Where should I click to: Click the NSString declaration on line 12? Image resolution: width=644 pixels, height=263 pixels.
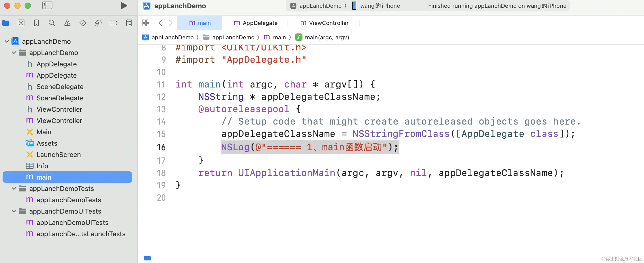(x=289, y=97)
